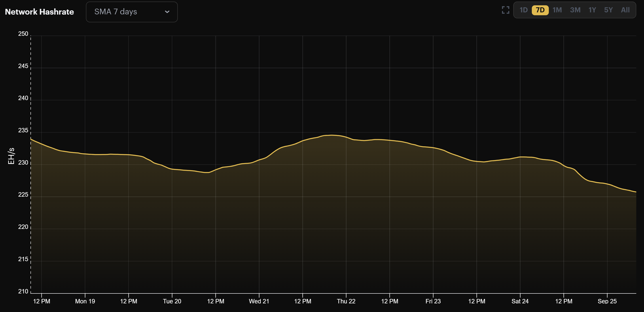Click the Tue 20 date label

pyautogui.click(x=172, y=301)
